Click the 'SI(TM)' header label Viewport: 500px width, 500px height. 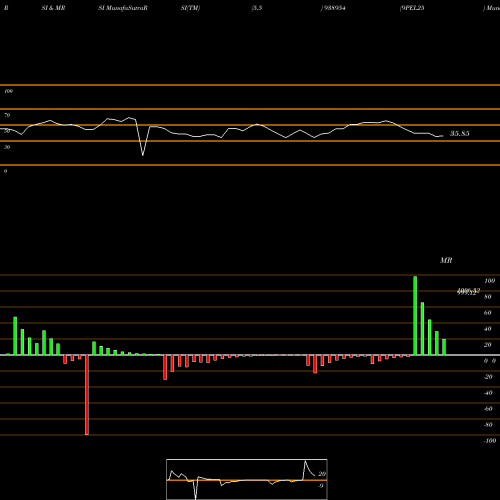point(190,8)
